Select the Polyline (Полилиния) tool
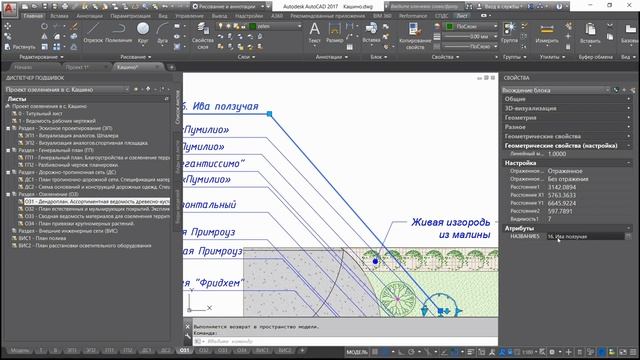640x360 pixels. click(119, 33)
